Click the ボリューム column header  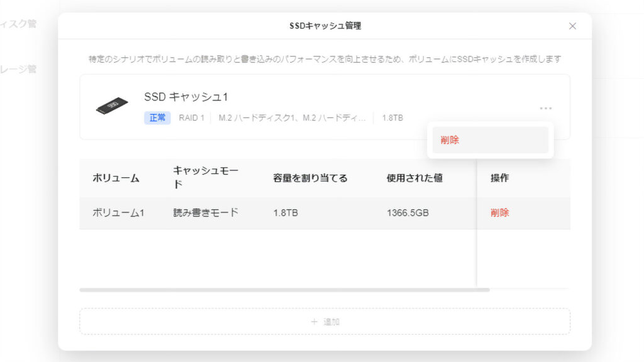pos(116,178)
